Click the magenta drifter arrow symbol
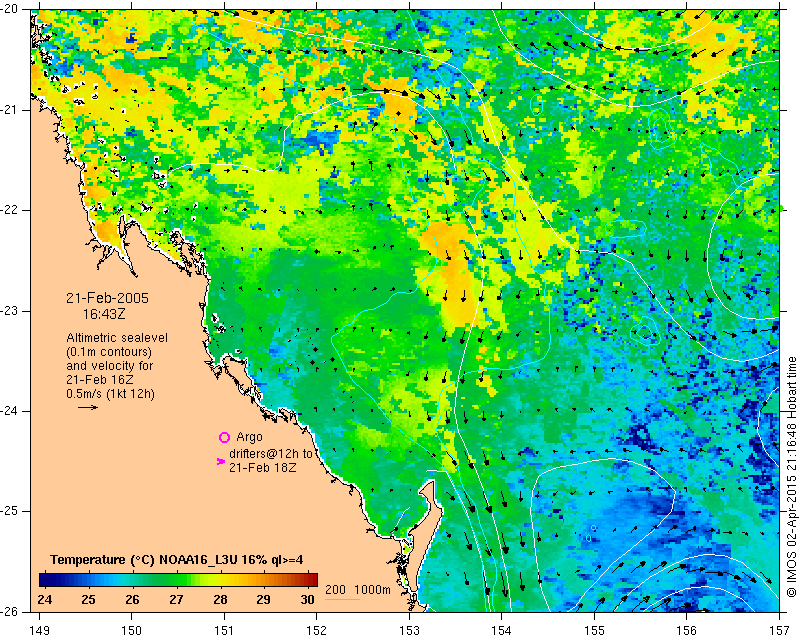 point(221,461)
